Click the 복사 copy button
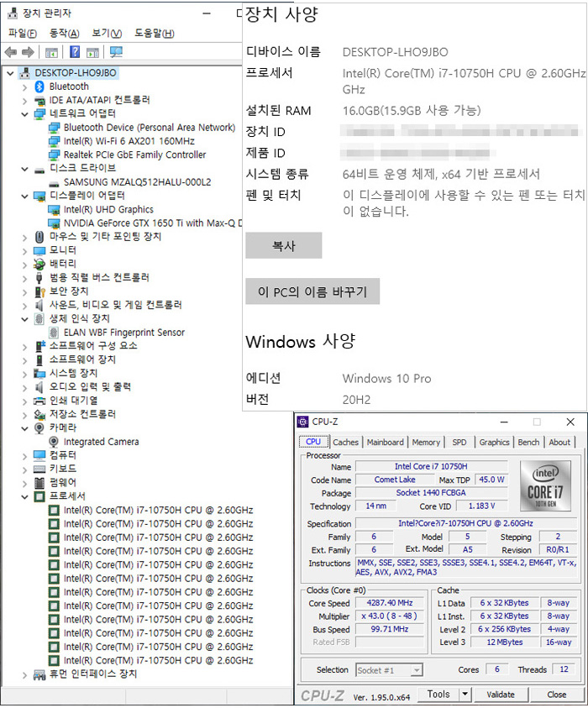588x708 pixels. tap(284, 245)
